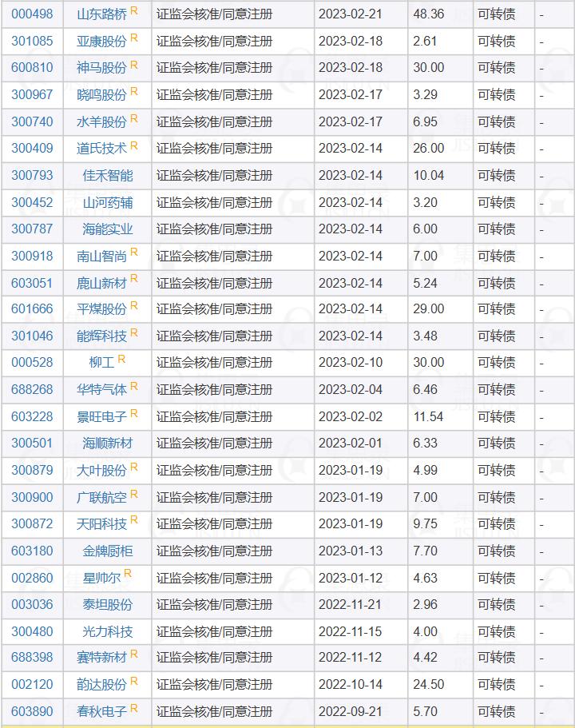
Task: Open stock code 300480 link
Action: 32,631
